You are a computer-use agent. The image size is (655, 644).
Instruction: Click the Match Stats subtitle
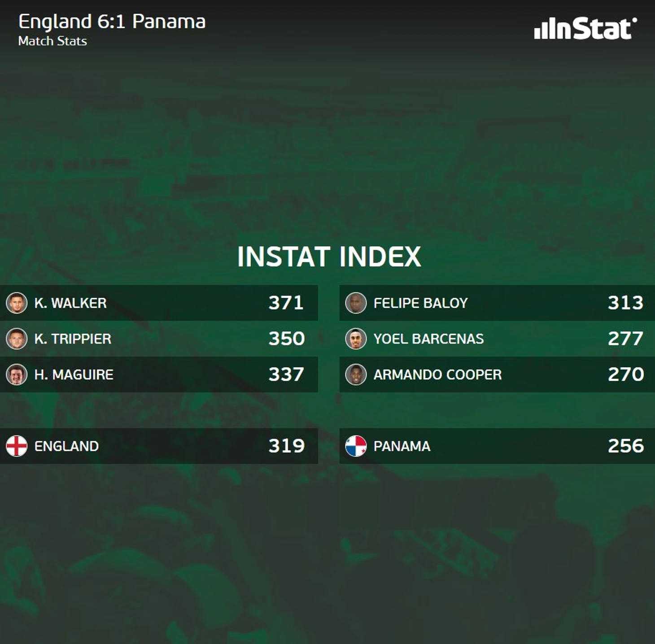point(52,41)
